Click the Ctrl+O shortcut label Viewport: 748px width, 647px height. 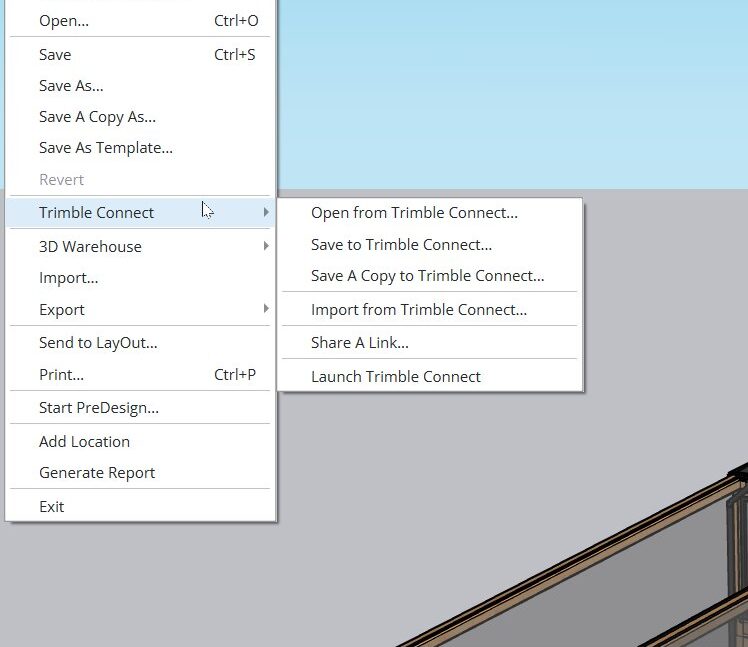[236, 21]
